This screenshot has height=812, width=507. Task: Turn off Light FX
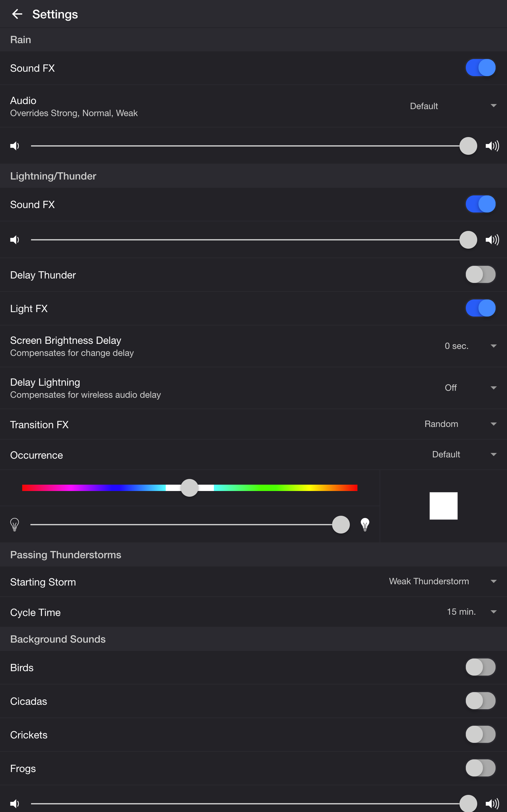[x=480, y=308]
